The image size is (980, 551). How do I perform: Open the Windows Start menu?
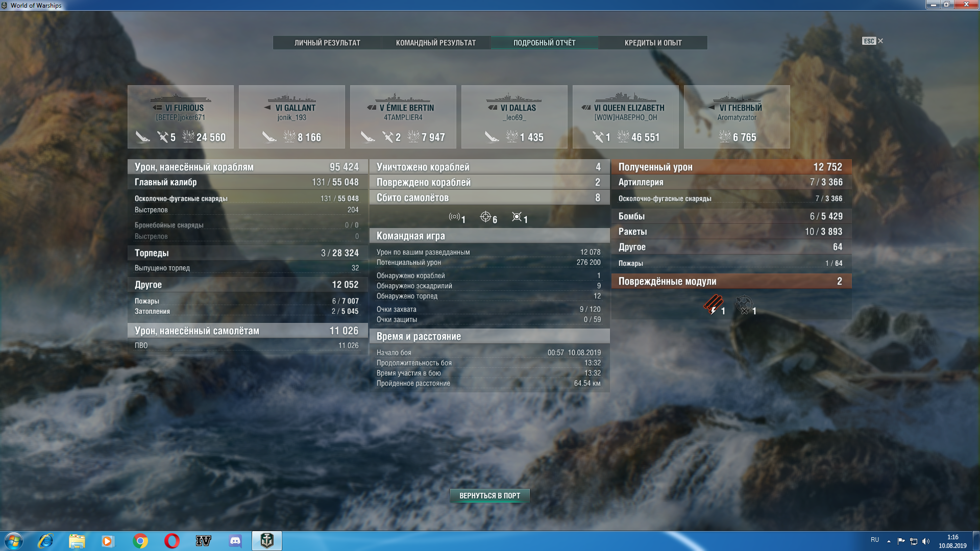[14, 541]
